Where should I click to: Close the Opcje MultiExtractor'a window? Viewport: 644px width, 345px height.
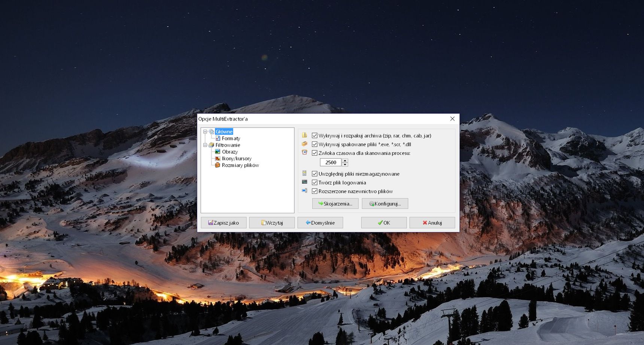[x=452, y=119]
